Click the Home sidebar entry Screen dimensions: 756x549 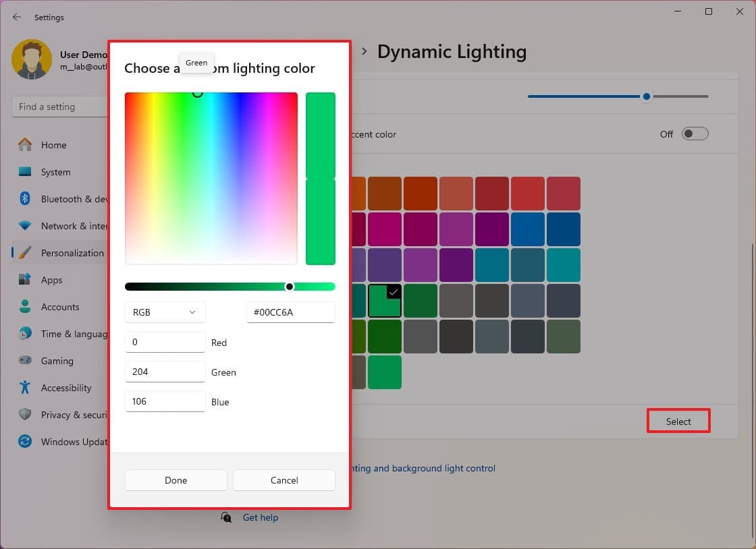tap(54, 145)
